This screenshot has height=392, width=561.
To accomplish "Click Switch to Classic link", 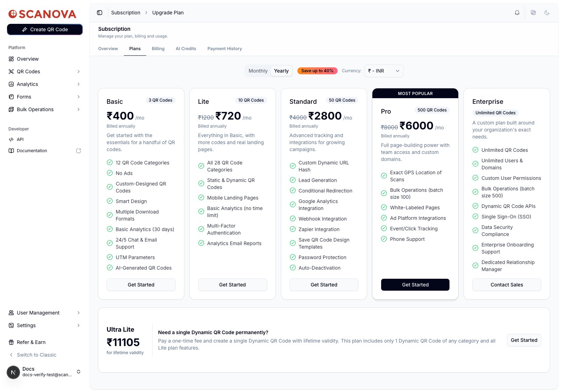I will point(36,355).
